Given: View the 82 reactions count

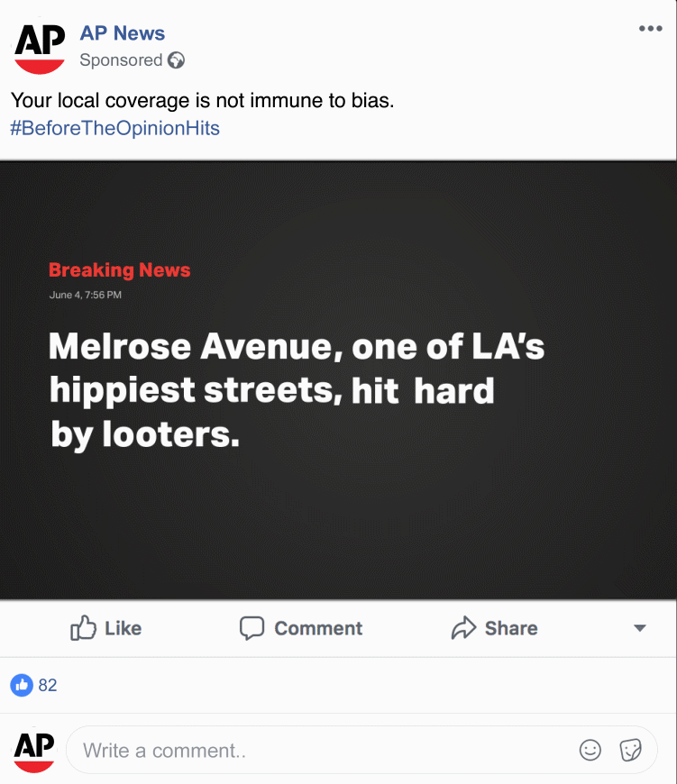Looking at the screenshot, I should tap(48, 685).
